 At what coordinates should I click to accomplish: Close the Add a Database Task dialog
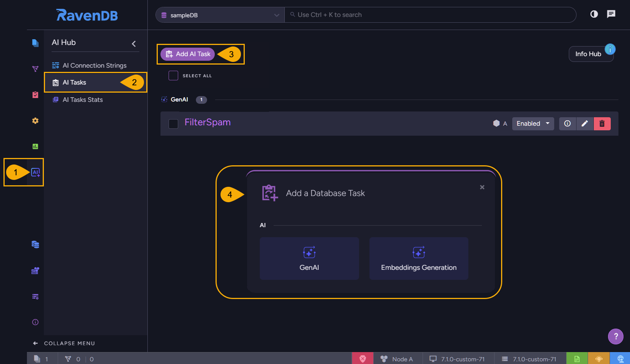(482, 187)
